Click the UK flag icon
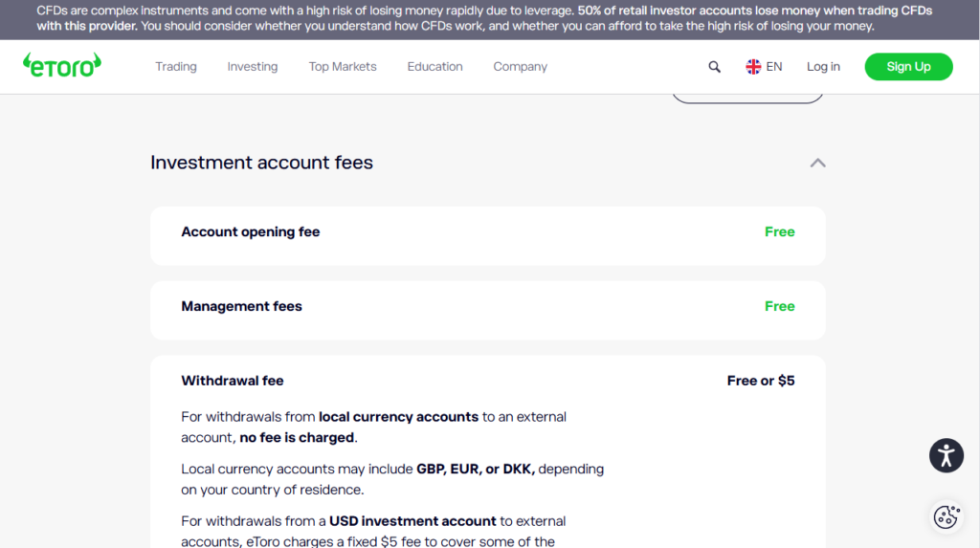The image size is (980, 548). point(753,67)
